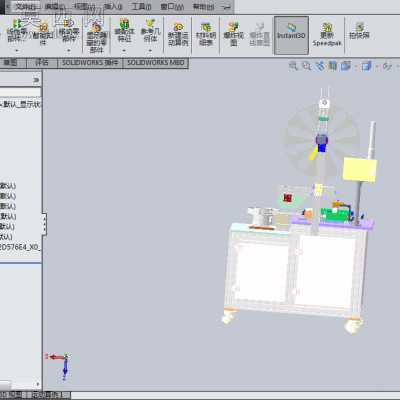The image size is (400, 400).
Task: Select the Display Style icon
Action: tap(367, 66)
